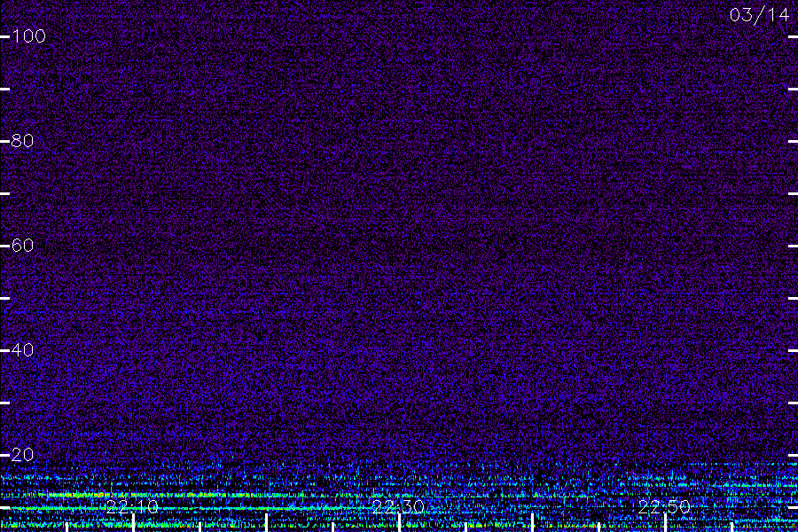Screen dimensions: 798x532
Task: Click the 40 frequency axis label
Action: 22,349
